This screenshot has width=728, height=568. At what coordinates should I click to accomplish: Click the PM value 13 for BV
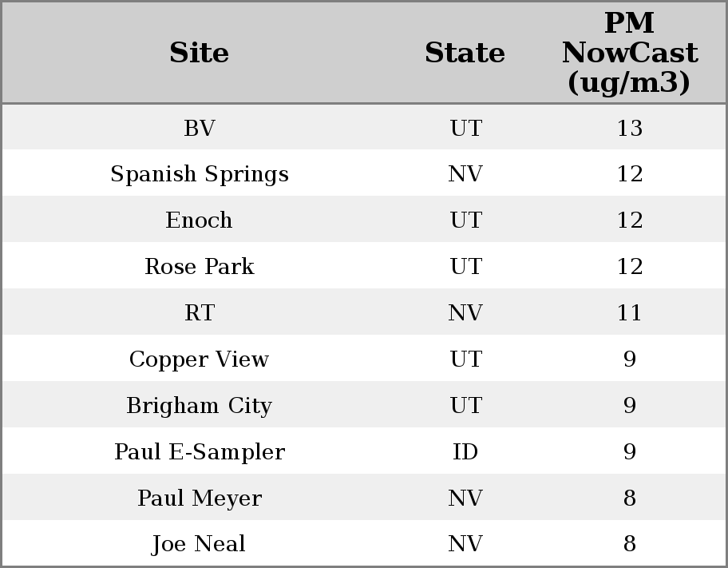pos(629,128)
